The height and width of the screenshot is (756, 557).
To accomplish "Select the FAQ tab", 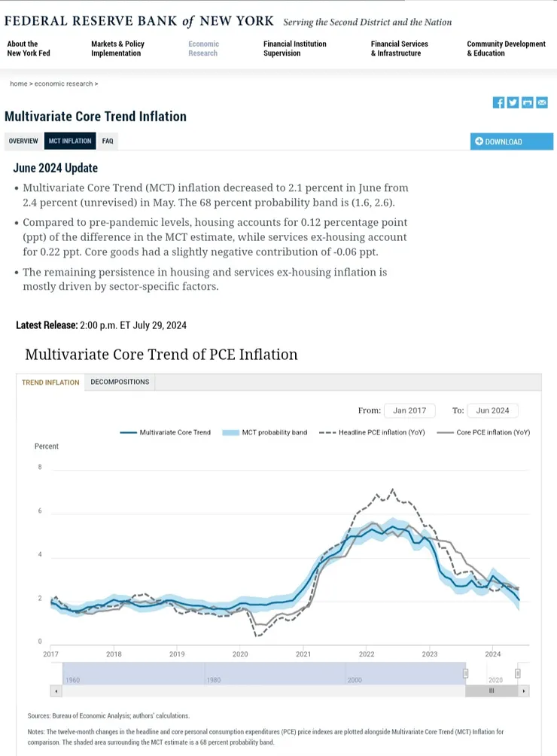I will click(108, 141).
